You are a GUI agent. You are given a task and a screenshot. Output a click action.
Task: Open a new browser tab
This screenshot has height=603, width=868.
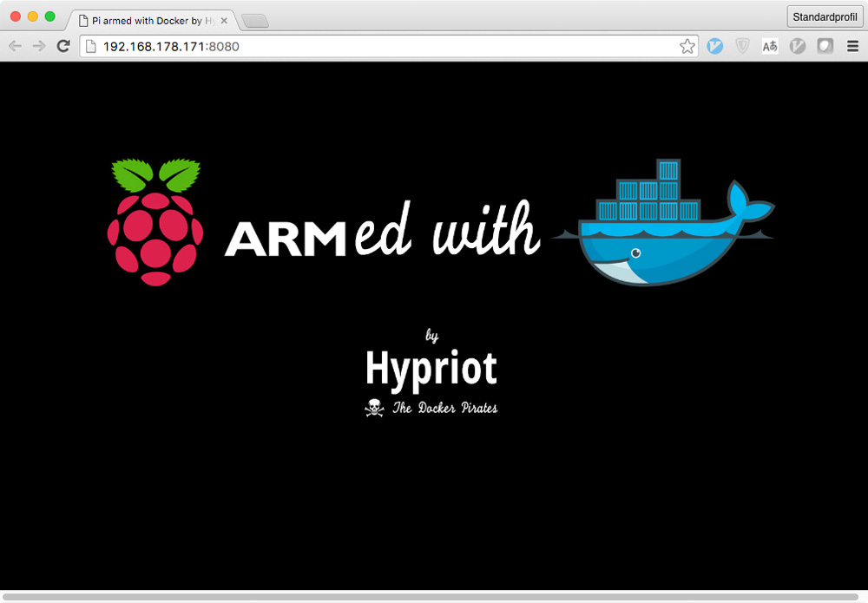[x=254, y=20]
